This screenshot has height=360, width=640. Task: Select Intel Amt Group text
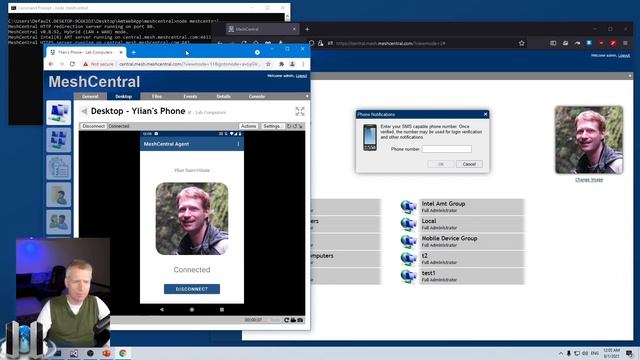(443, 204)
